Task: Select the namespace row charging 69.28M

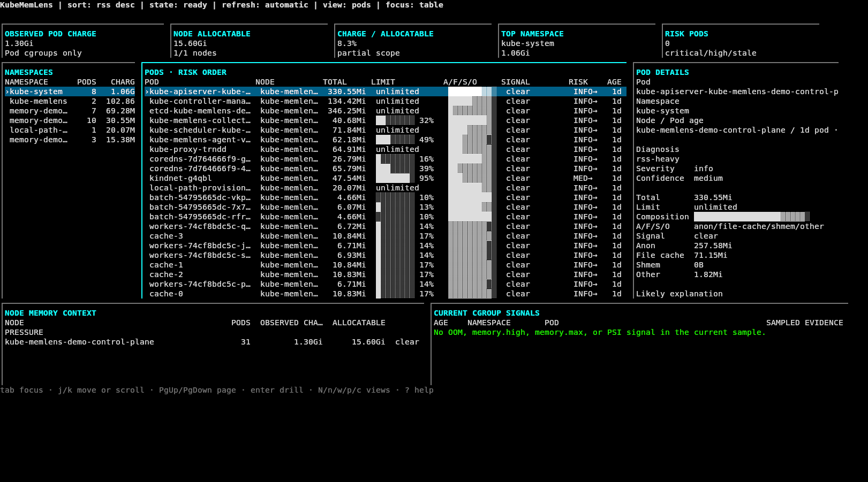Action: [70, 111]
